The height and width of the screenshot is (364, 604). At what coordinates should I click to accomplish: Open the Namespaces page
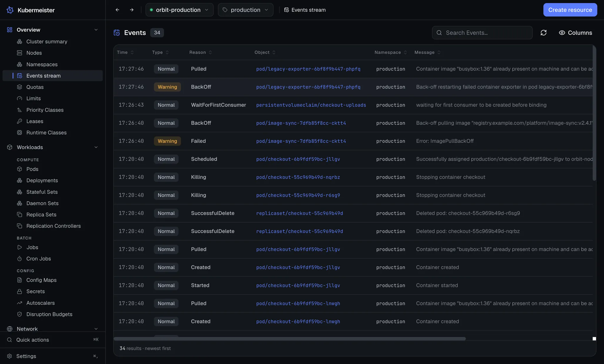click(52, 64)
